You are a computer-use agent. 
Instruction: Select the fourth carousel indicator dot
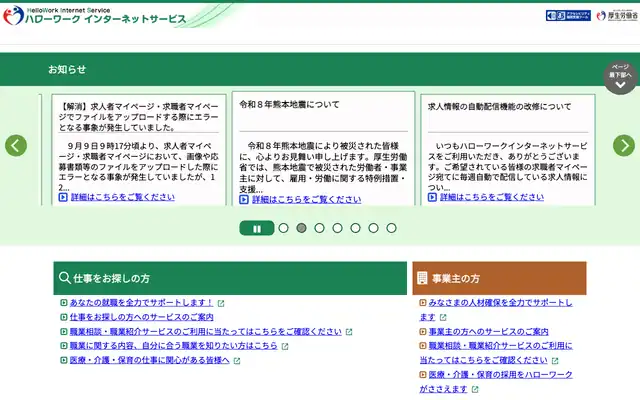tap(337, 228)
